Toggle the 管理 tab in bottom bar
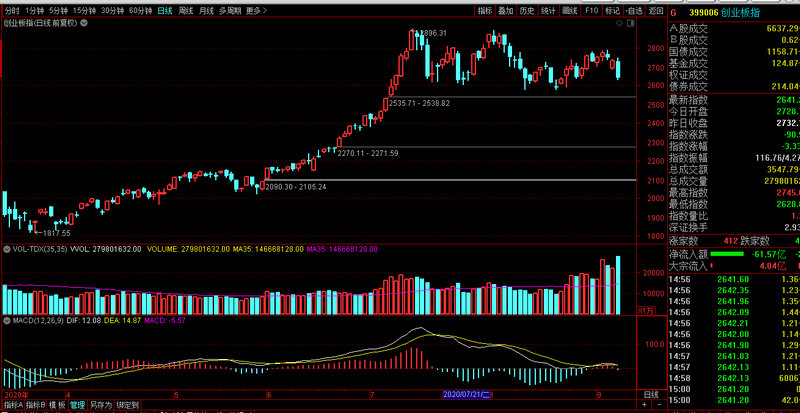 tap(77, 405)
